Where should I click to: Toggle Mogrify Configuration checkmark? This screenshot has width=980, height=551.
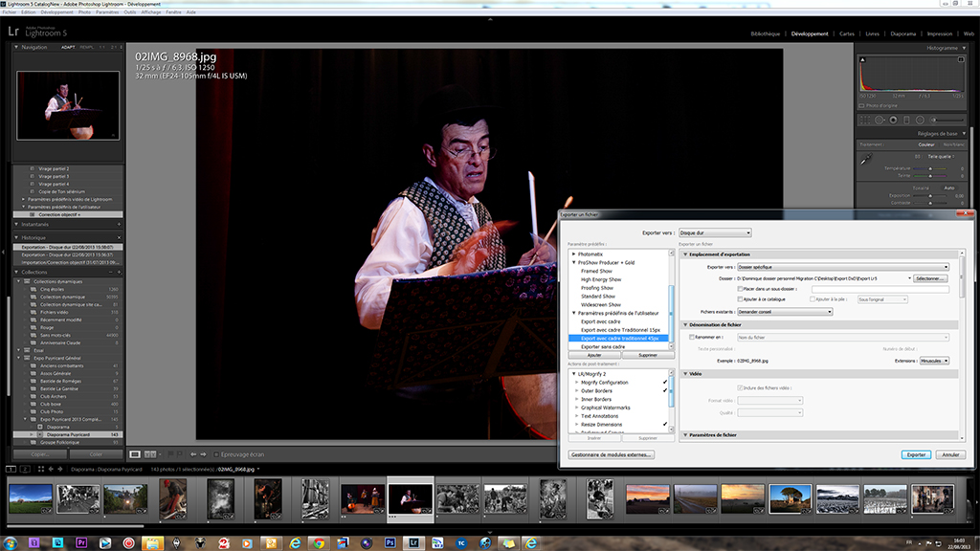point(664,383)
